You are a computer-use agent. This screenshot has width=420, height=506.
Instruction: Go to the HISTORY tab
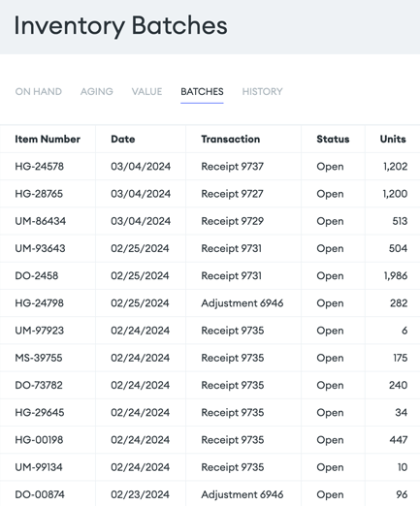point(262,92)
